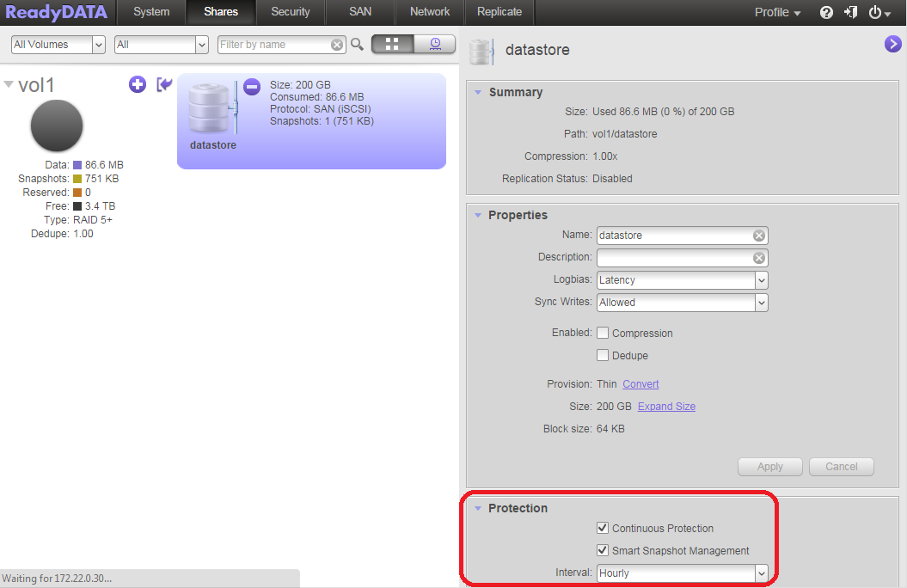Viewport: 907px width, 588px height.
Task: Switch to the grid view toggle button
Action: tap(392, 43)
